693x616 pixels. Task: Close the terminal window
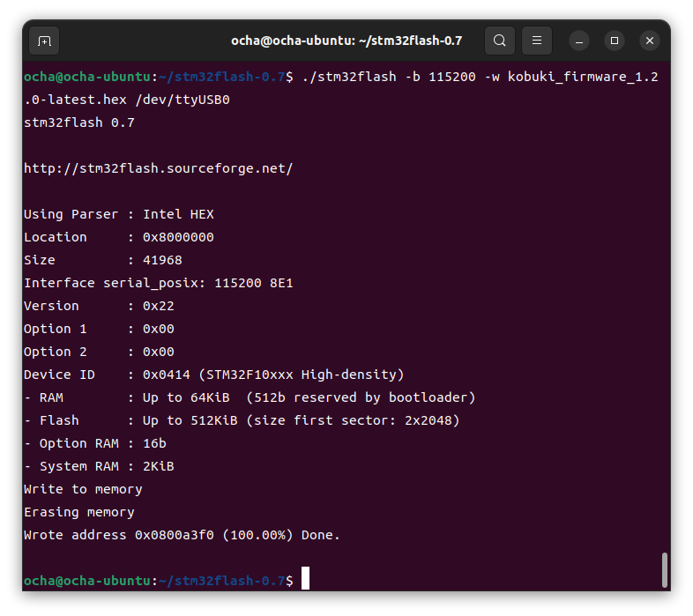[650, 41]
